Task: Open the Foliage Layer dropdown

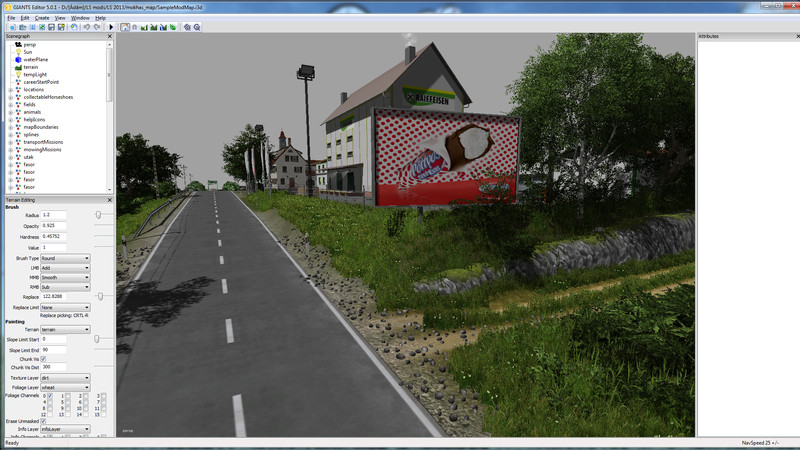Action: (65, 387)
